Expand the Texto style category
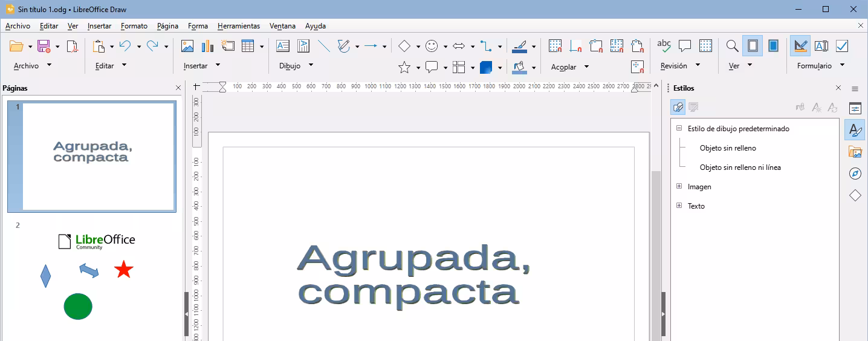Image resolution: width=868 pixels, height=341 pixels. [x=679, y=206]
